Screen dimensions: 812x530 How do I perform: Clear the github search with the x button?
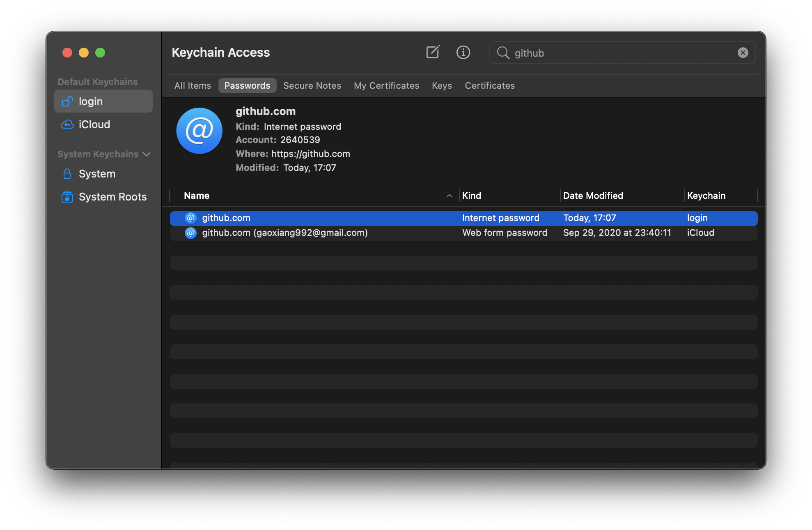pyautogui.click(x=743, y=52)
